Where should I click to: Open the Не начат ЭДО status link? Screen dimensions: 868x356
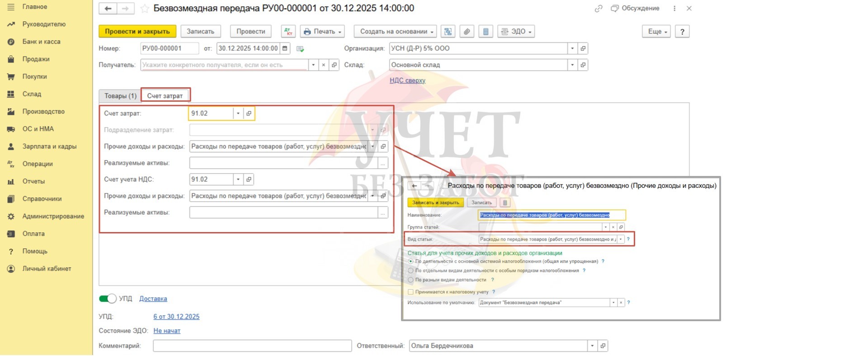(x=167, y=331)
